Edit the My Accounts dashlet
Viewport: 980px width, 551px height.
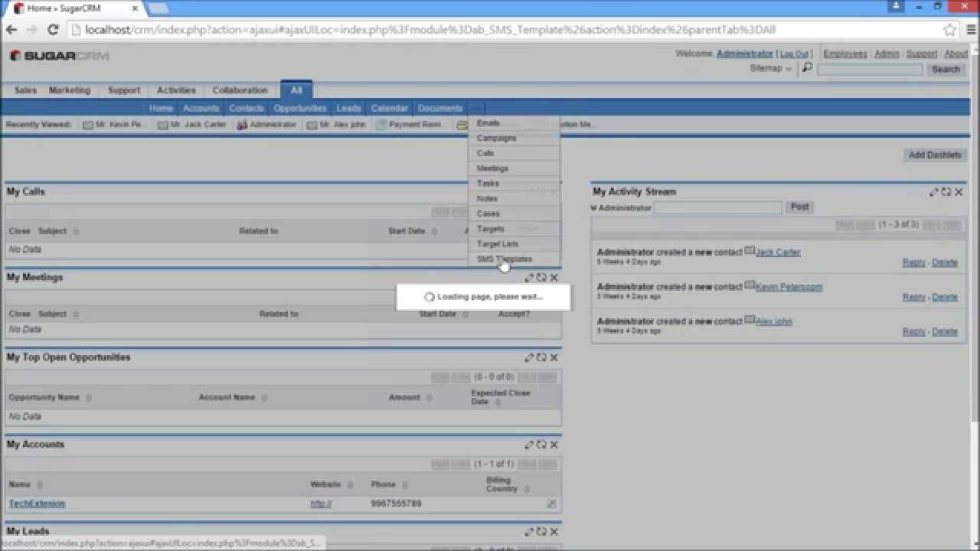pos(529,445)
